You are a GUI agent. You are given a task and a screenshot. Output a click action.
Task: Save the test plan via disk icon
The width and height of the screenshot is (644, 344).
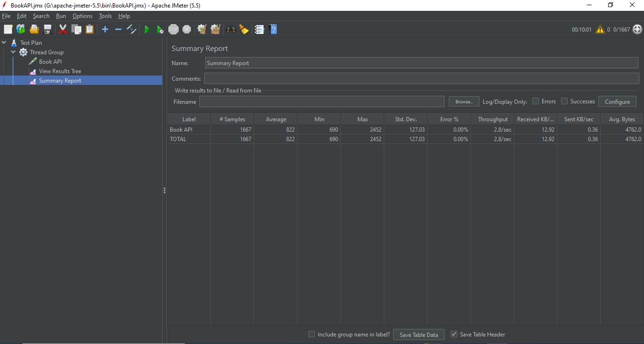(48, 29)
